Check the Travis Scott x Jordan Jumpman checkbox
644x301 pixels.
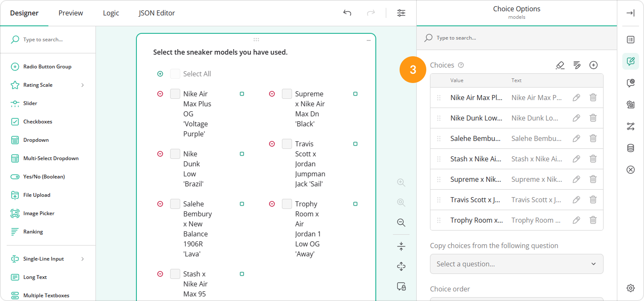[x=287, y=144]
